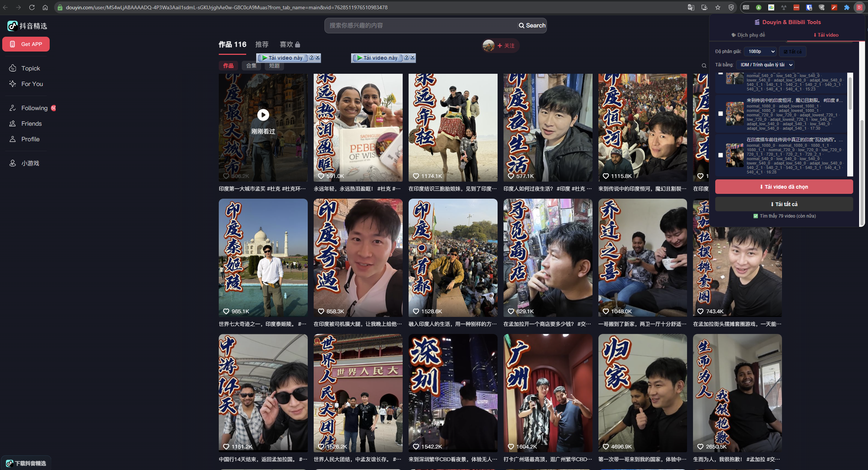Click the 'Tải tất cả' button
868x470 pixels.
click(784, 204)
